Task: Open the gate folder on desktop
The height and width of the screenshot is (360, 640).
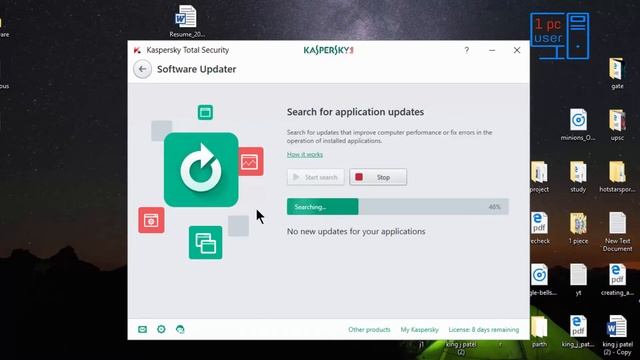Action: 617,73
